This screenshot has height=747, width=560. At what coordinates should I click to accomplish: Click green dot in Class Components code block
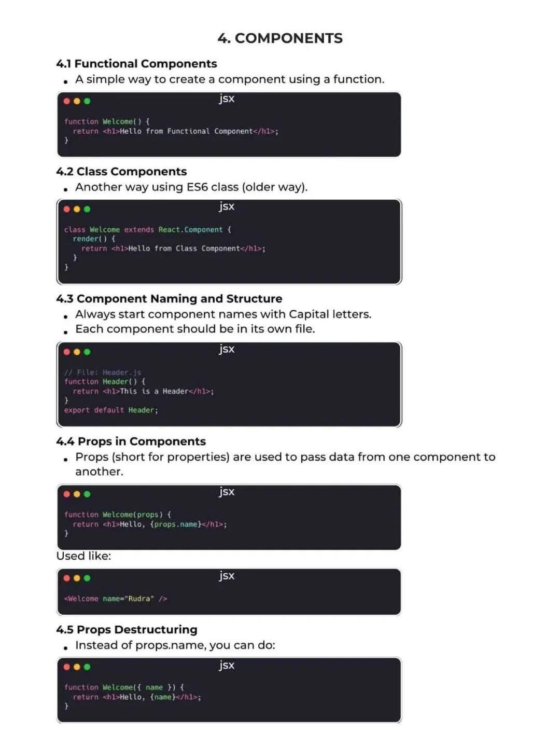[87, 209]
